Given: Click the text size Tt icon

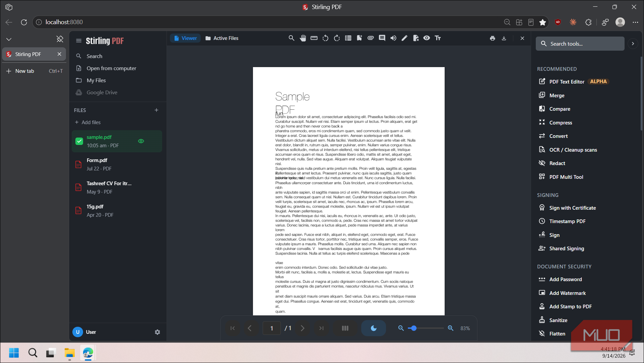Looking at the screenshot, I should 438,38.
